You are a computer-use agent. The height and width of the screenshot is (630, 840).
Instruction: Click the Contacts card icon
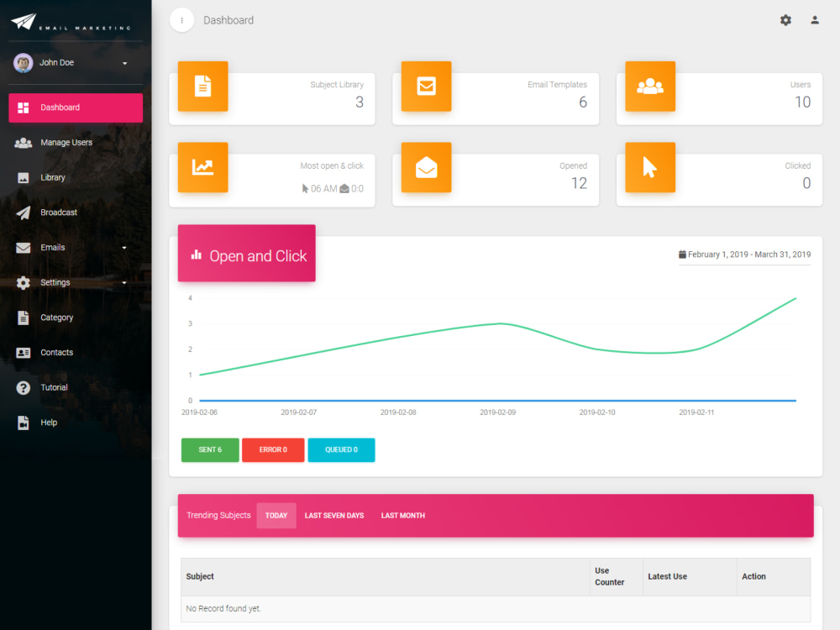point(23,353)
